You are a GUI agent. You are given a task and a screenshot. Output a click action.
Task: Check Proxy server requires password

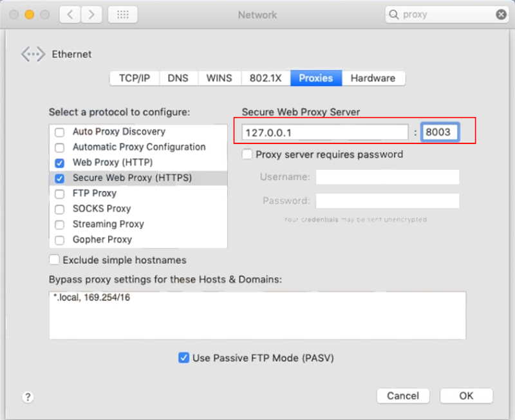tap(247, 154)
